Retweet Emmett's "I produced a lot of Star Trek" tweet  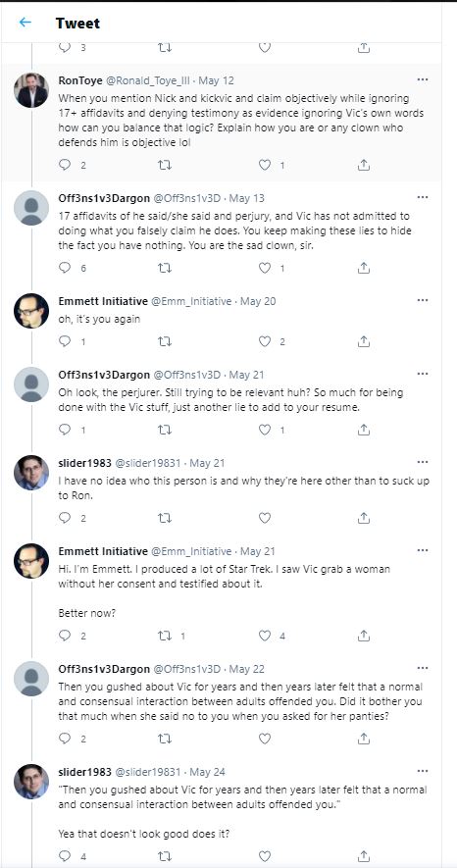click(x=165, y=636)
